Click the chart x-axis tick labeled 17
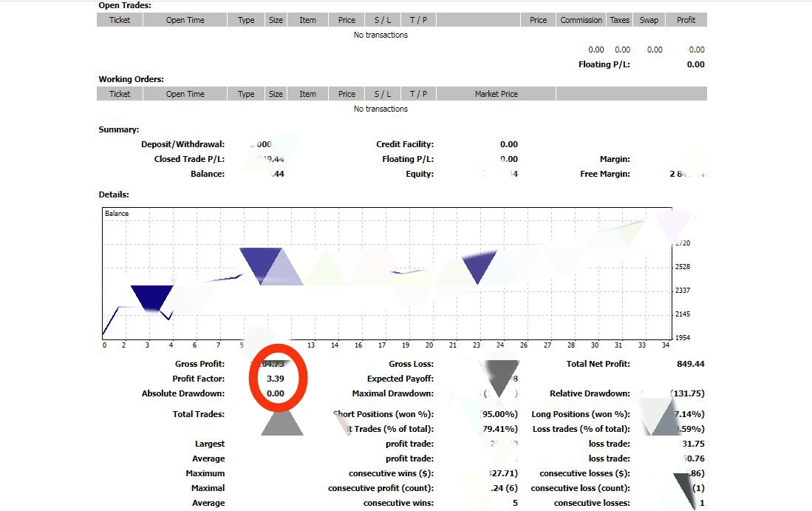The height and width of the screenshot is (511, 812). coord(382,345)
